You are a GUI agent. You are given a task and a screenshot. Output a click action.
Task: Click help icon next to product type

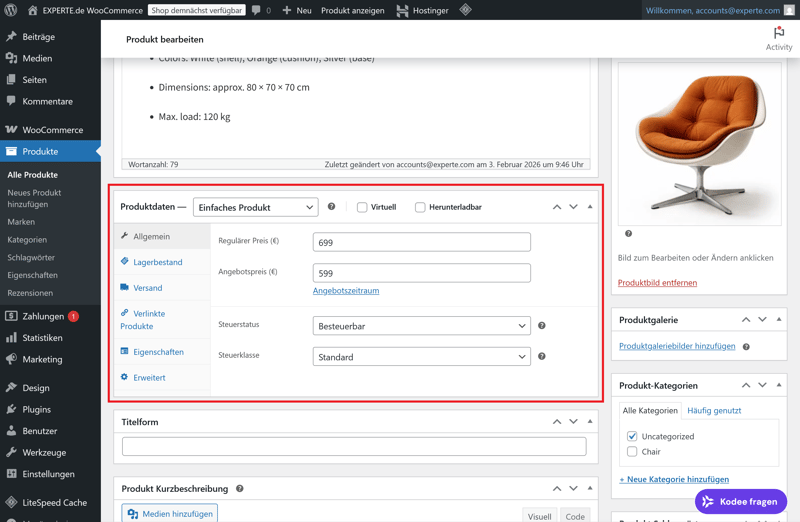tap(332, 207)
